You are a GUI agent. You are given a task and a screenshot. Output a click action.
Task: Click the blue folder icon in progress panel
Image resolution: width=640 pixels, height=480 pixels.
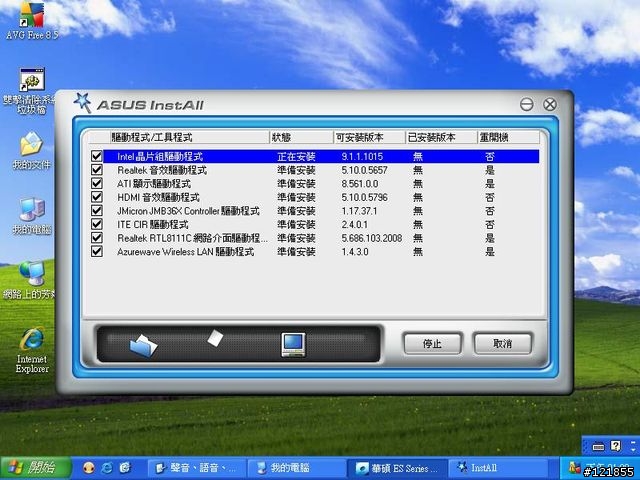[143, 346]
